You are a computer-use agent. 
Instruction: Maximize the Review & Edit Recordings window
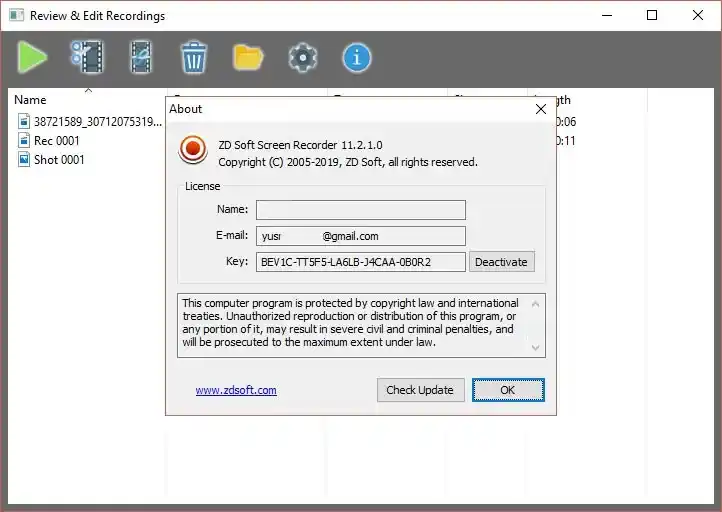(x=652, y=15)
